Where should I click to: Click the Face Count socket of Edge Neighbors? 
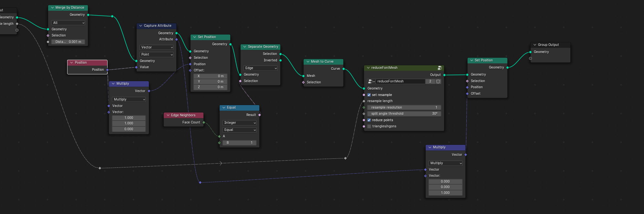point(204,123)
